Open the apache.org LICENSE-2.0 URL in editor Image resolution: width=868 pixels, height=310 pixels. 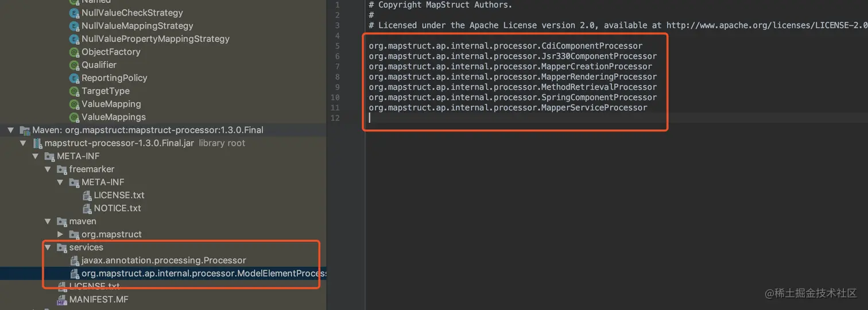click(767, 25)
